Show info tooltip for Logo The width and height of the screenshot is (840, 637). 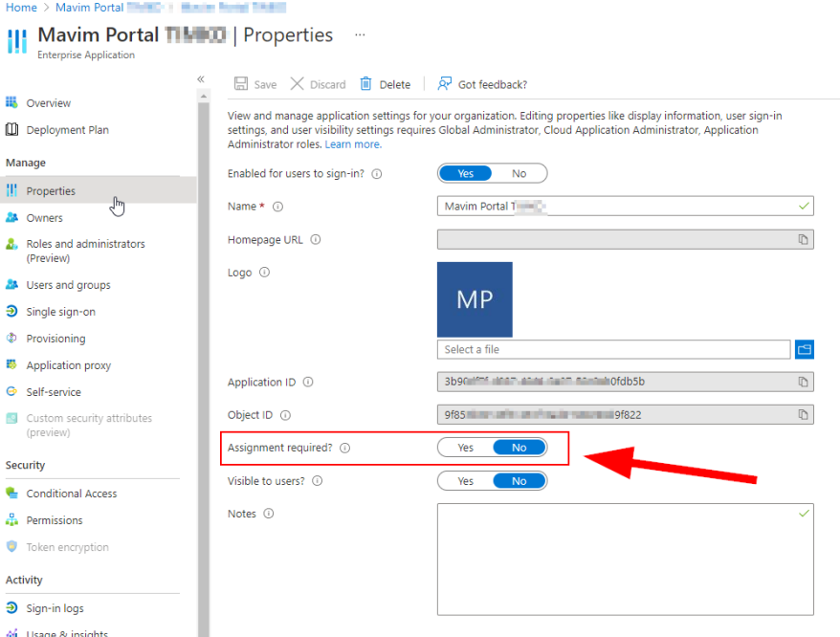tap(264, 273)
